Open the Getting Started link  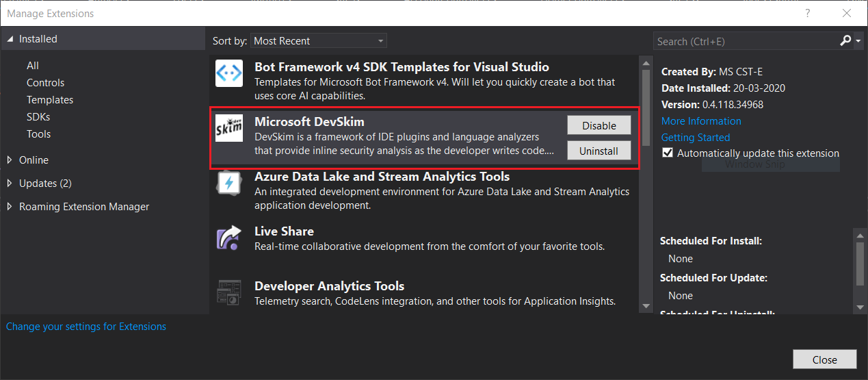696,138
